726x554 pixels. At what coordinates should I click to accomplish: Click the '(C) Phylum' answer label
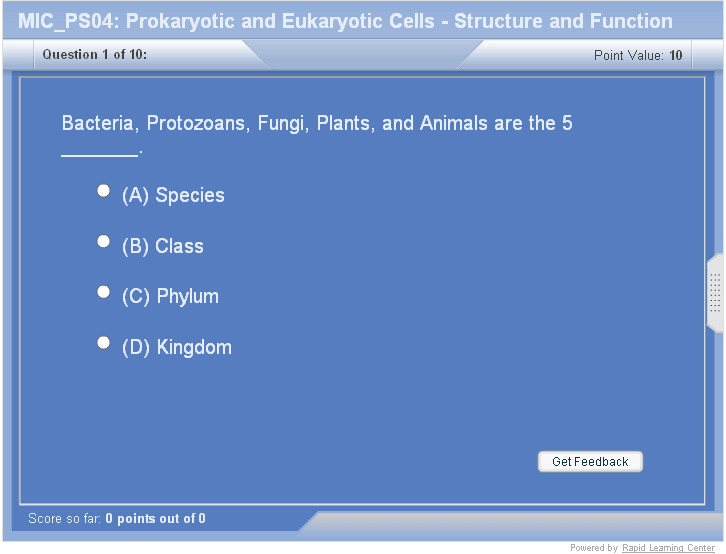(x=170, y=297)
